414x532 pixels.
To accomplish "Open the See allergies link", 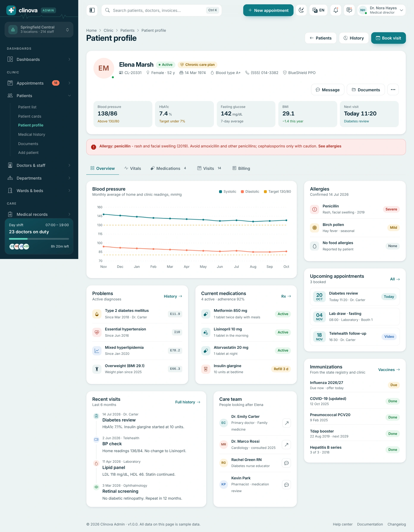I will pos(330,146).
